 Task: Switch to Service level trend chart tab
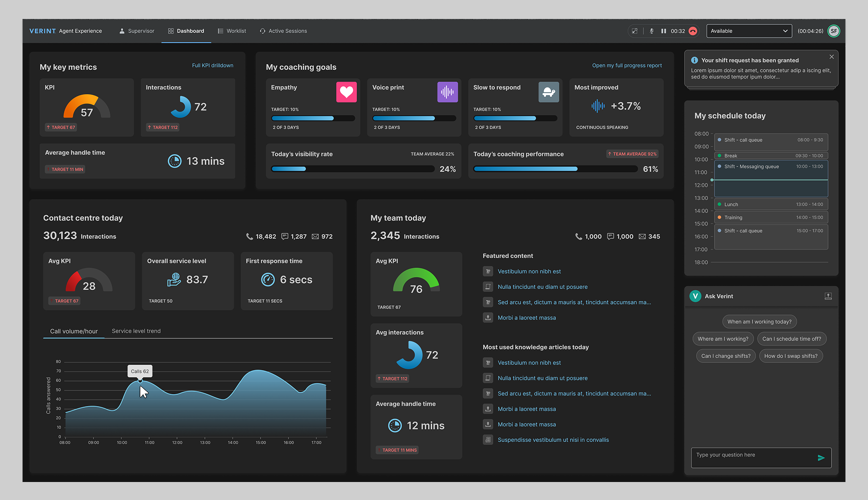pyautogui.click(x=136, y=331)
